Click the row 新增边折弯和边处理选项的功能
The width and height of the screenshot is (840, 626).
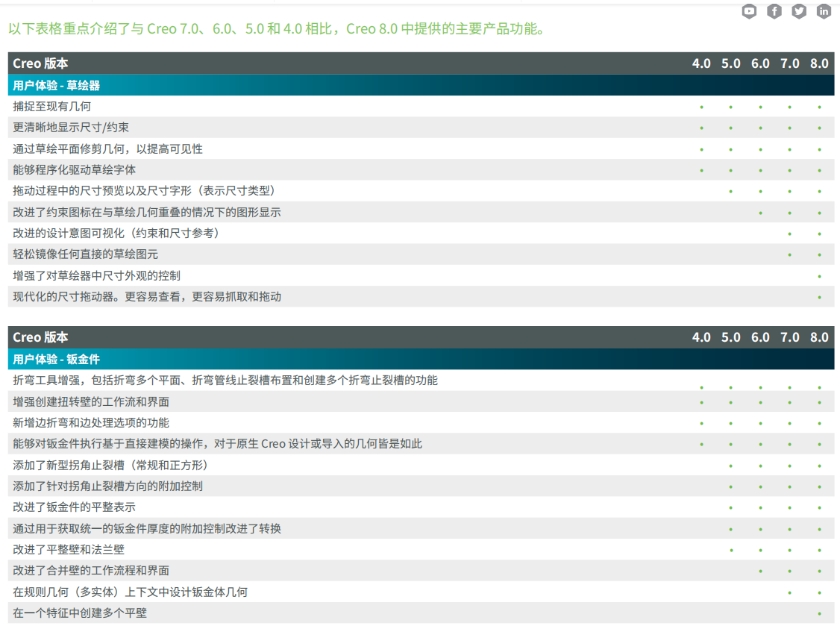point(91,423)
